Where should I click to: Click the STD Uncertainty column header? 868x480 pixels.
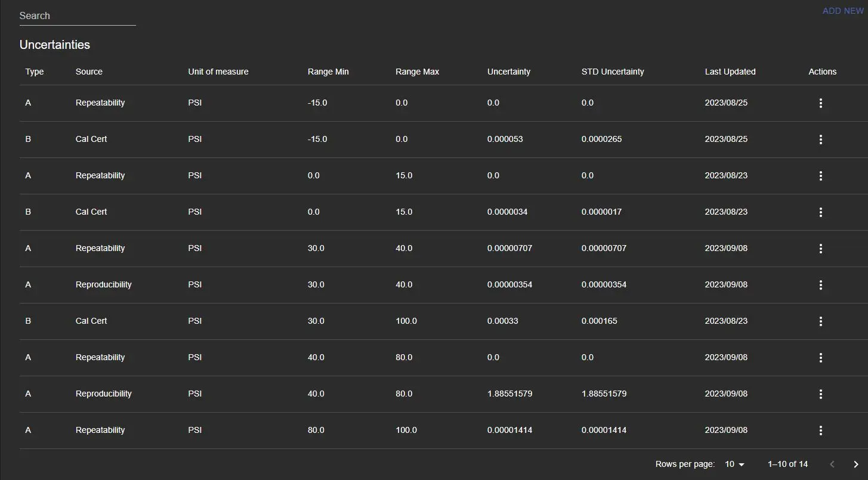pyautogui.click(x=613, y=72)
